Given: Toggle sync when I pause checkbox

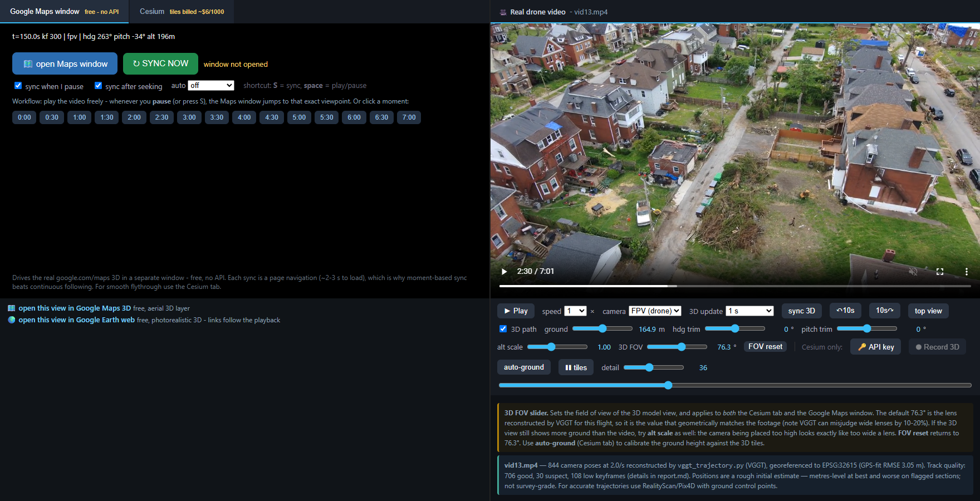Looking at the screenshot, I should point(18,86).
